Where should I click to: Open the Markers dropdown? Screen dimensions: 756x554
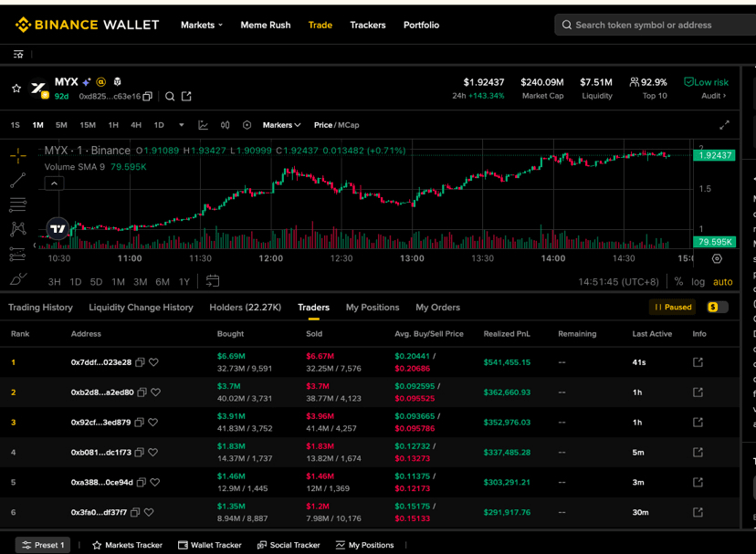coord(281,125)
